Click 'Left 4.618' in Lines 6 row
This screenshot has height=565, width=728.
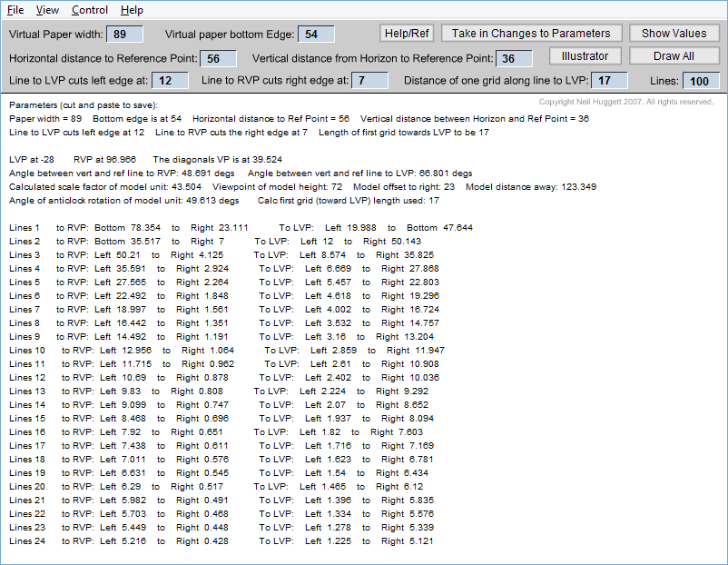tap(329, 295)
